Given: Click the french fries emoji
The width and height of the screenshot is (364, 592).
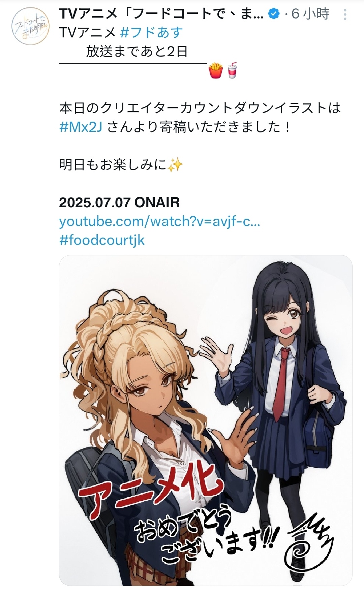Looking at the screenshot, I should (216, 70).
